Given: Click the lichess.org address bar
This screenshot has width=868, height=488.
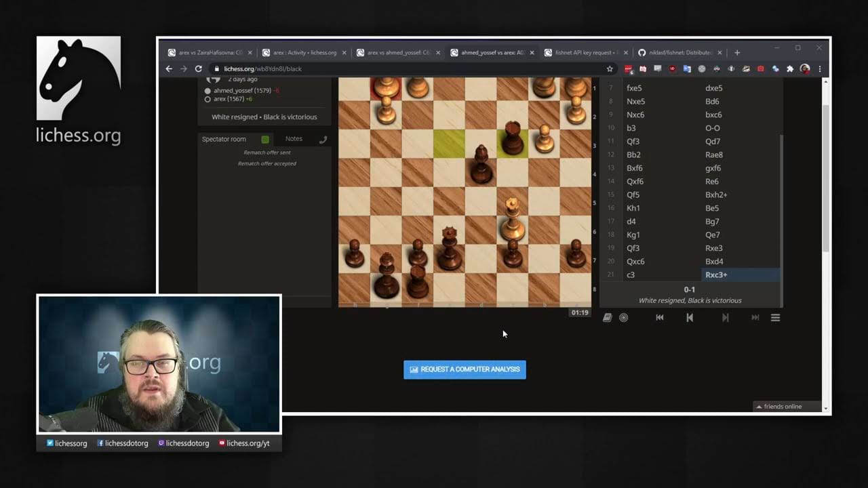Looking at the screenshot, I should (x=407, y=68).
